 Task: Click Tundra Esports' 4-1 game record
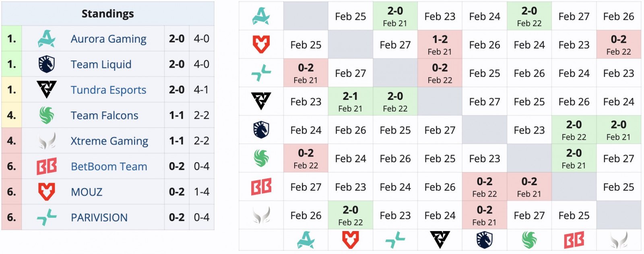(x=201, y=90)
